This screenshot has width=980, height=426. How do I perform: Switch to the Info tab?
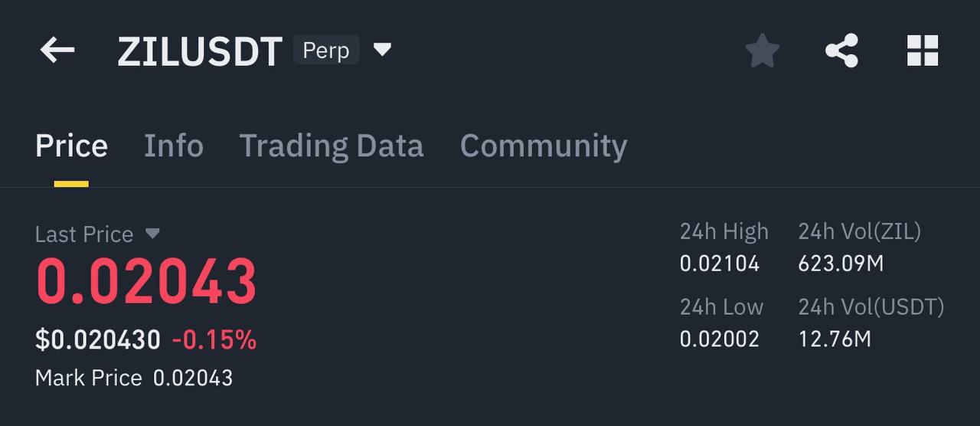click(x=174, y=146)
